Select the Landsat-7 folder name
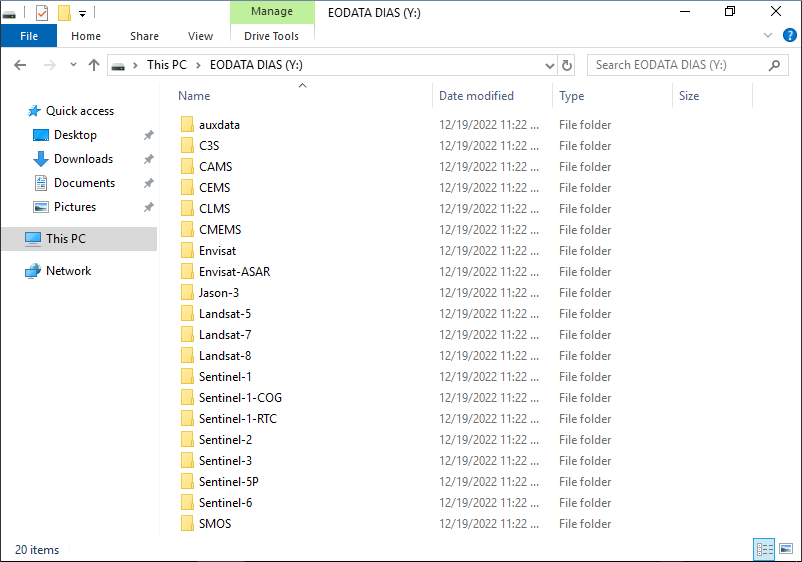The image size is (802, 562). point(225,334)
